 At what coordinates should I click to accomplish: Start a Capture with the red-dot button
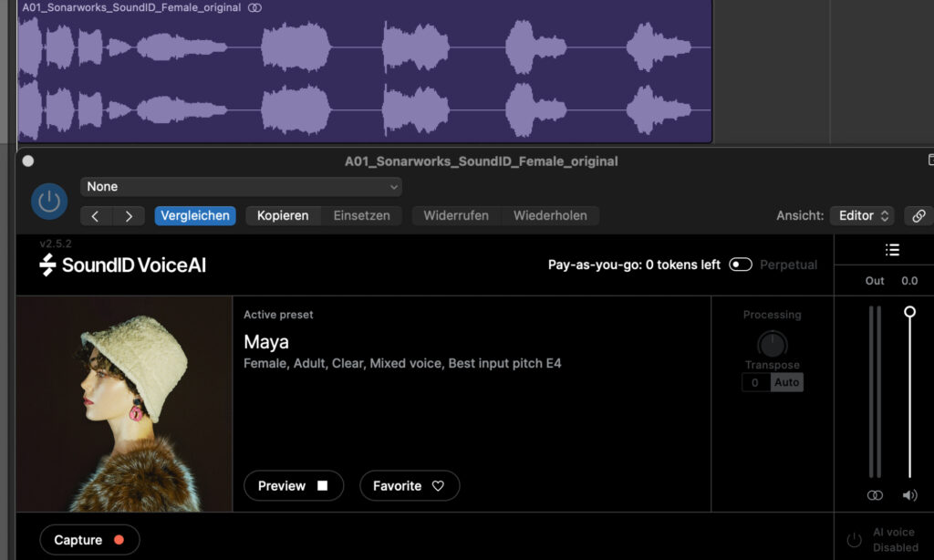pyautogui.click(x=88, y=539)
